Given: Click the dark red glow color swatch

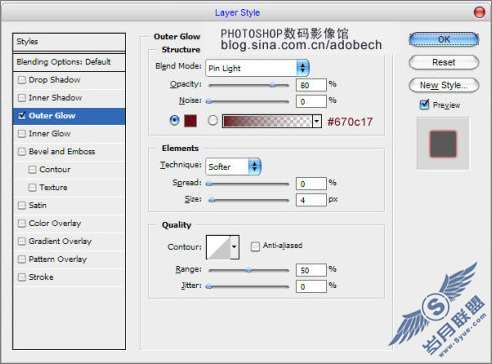Looking at the screenshot, I should 190,121.
